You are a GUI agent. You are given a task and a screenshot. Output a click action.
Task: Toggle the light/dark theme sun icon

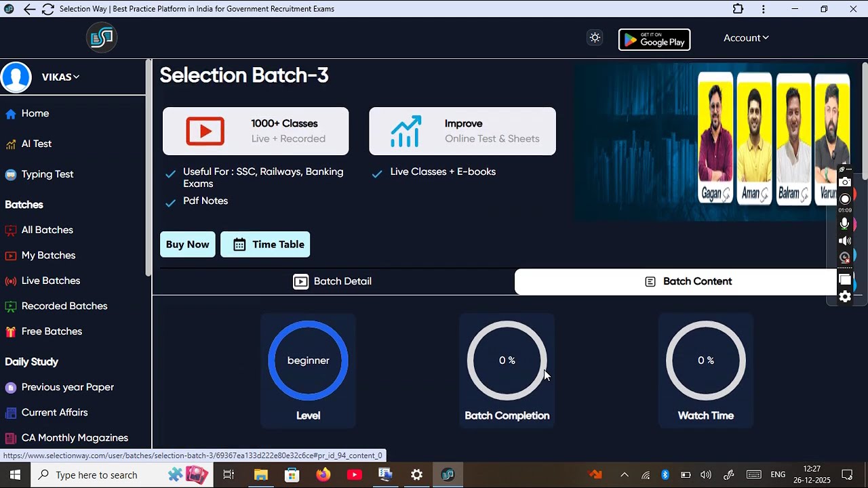595,38
